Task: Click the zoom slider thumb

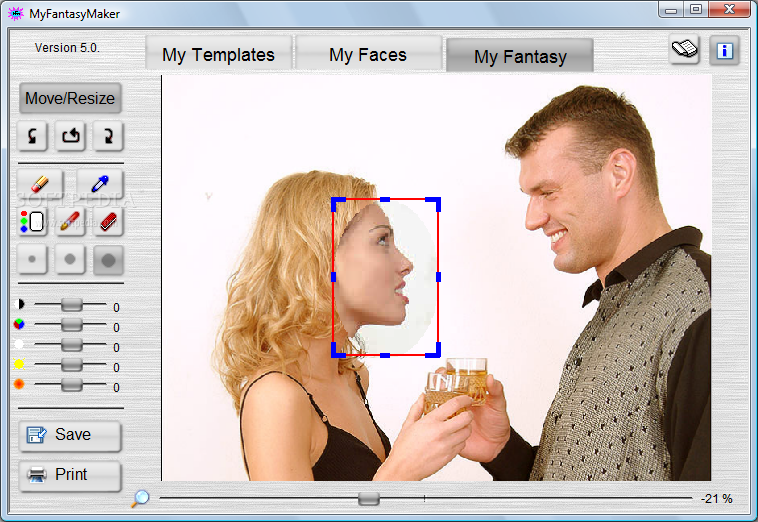Action: 369,498
